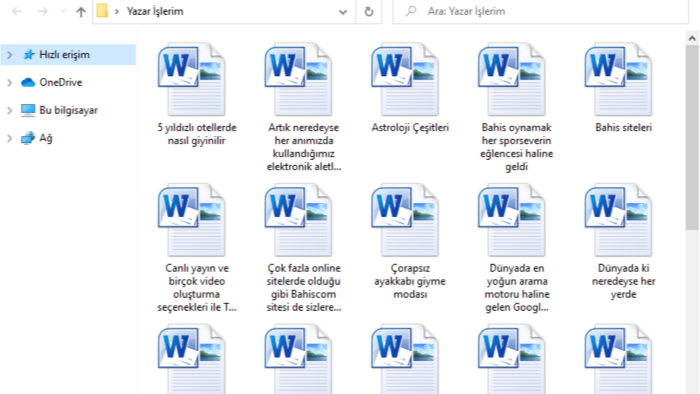
Task: Select 'Dünyada ki neredeyse her yerde' document icon
Action: click(618, 220)
